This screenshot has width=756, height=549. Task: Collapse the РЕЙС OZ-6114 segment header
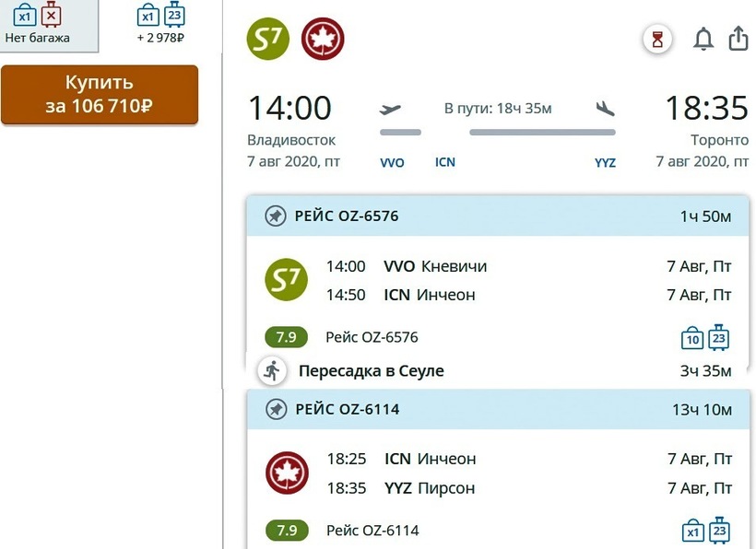point(498,409)
